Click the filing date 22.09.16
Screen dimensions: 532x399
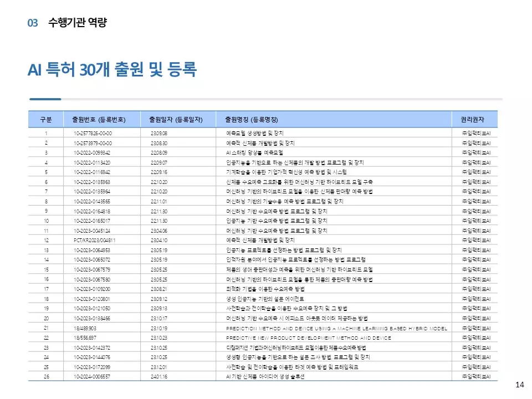click(159, 172)
